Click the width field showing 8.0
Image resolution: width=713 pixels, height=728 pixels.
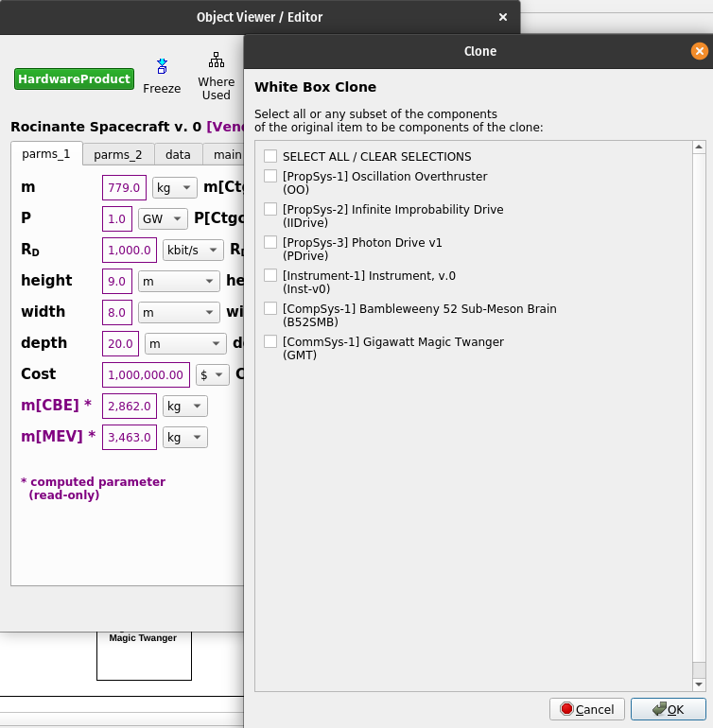click(117, 312)
